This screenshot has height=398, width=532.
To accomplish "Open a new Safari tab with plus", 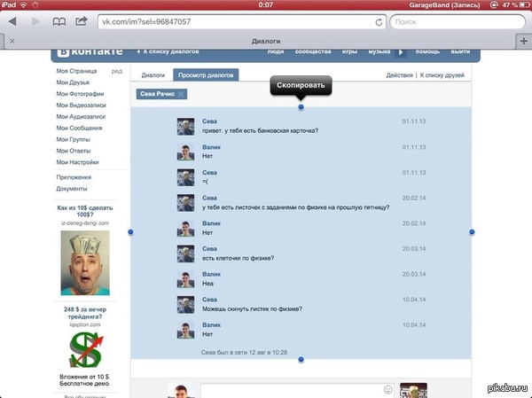I will coord(522,40).
